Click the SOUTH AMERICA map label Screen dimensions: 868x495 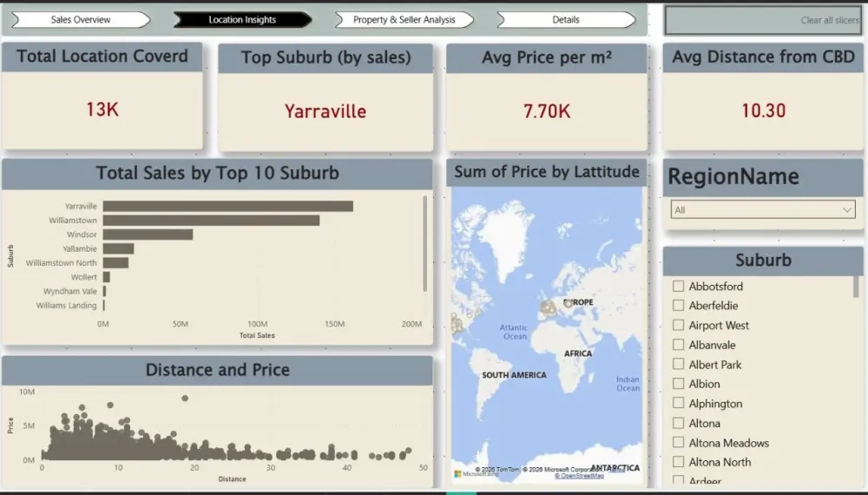[514, 375]
